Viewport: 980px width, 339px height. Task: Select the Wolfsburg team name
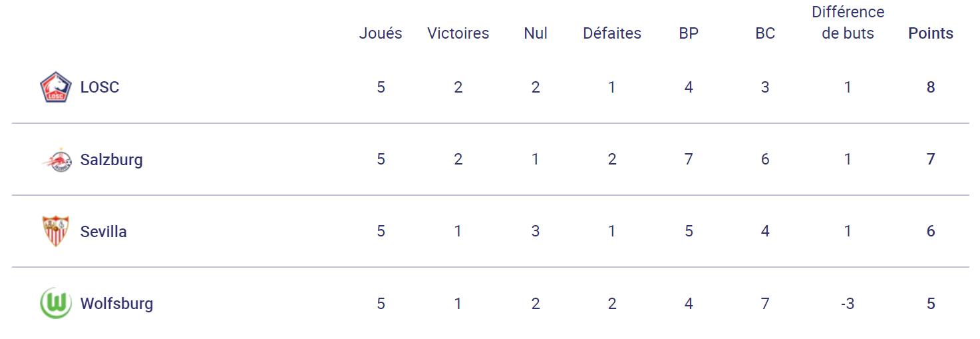[117, 304]
